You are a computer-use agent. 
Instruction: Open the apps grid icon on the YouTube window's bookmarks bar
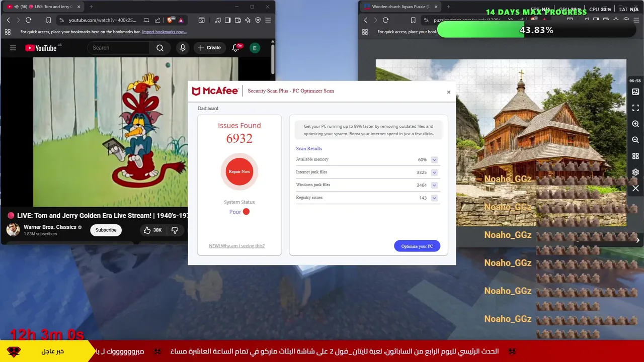tap(8, 32)
